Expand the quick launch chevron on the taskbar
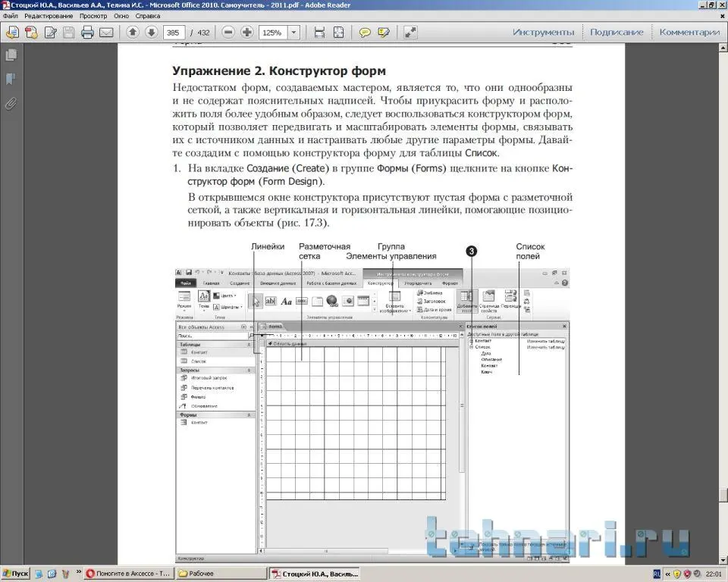Viewport: 728px width, 582px height. 78,572
